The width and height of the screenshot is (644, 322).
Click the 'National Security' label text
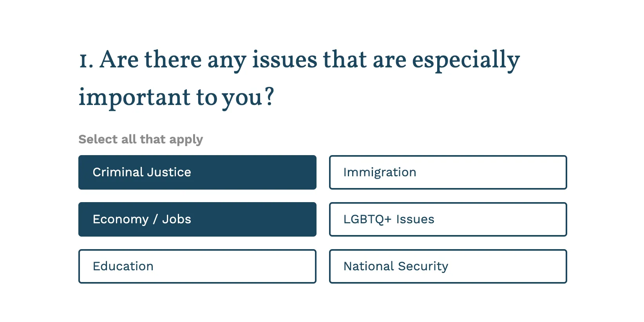[396, 266]
